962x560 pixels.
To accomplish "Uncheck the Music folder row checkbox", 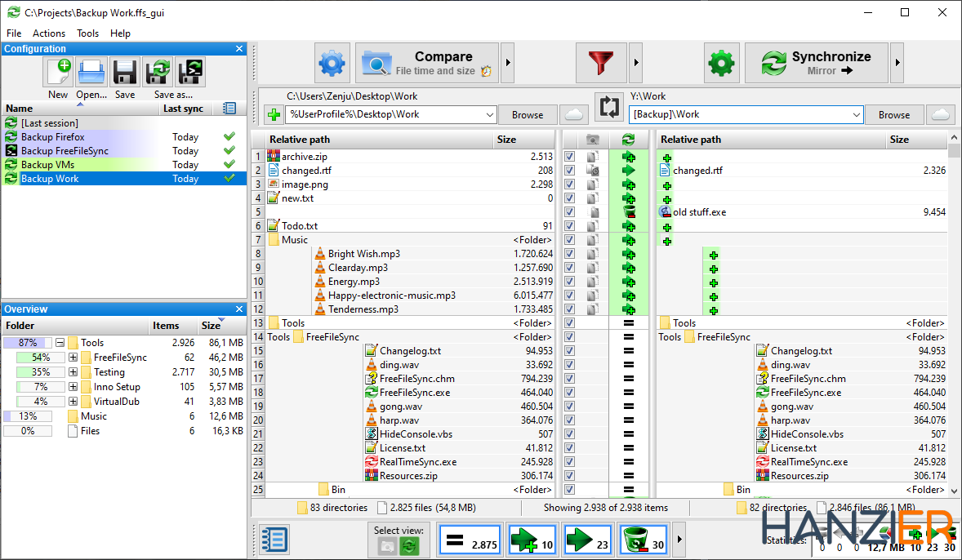I will pyautogui.click(x=570, y=240).
